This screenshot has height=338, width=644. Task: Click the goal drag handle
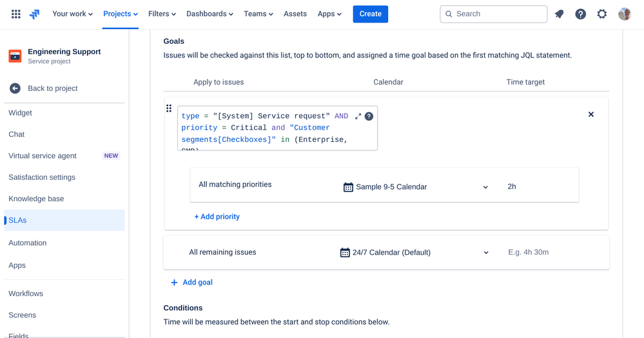click(x=169, y=109)
